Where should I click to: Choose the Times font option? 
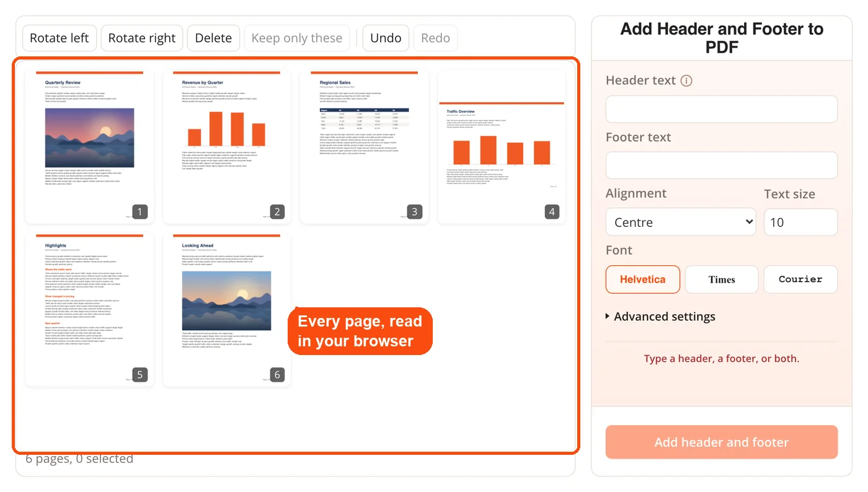722,279
